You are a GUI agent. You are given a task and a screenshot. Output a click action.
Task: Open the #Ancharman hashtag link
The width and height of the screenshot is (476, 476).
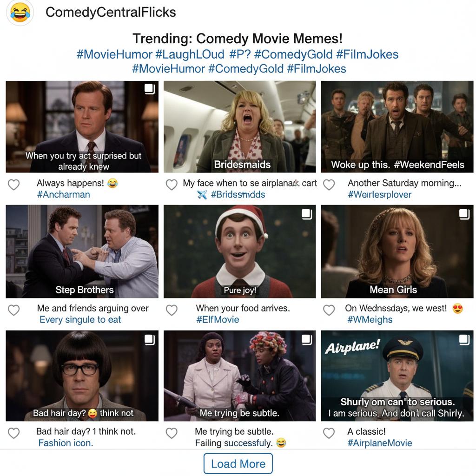pyautogui.click(x=63, y=195)
